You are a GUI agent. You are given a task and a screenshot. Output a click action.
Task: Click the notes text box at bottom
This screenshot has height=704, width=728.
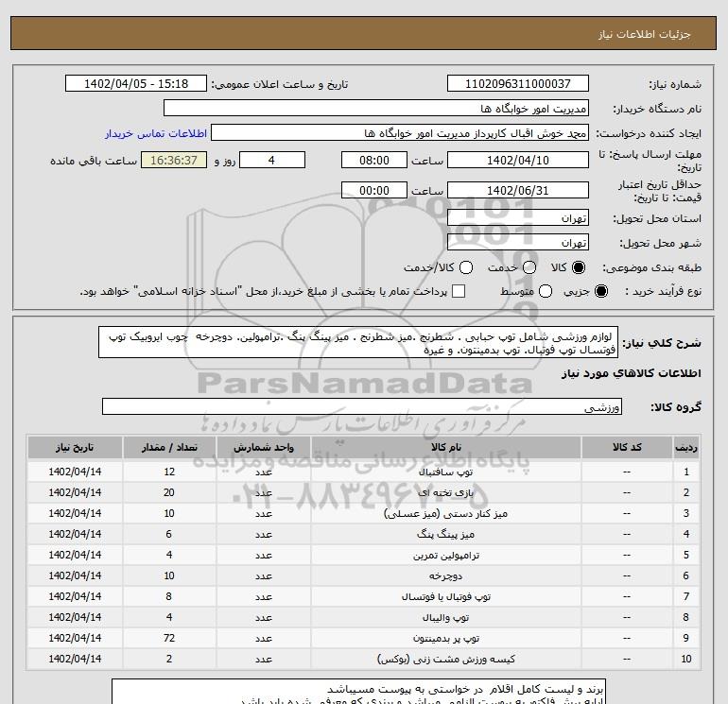coord(358,692)
